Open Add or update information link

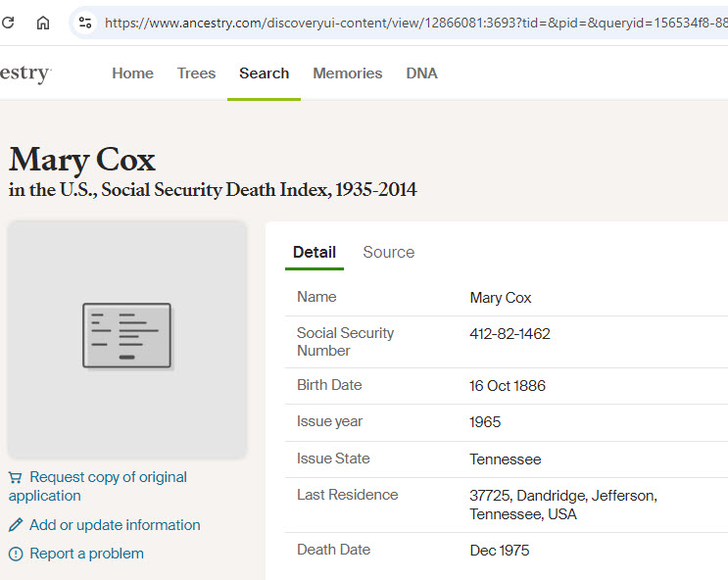click(115, 525)
